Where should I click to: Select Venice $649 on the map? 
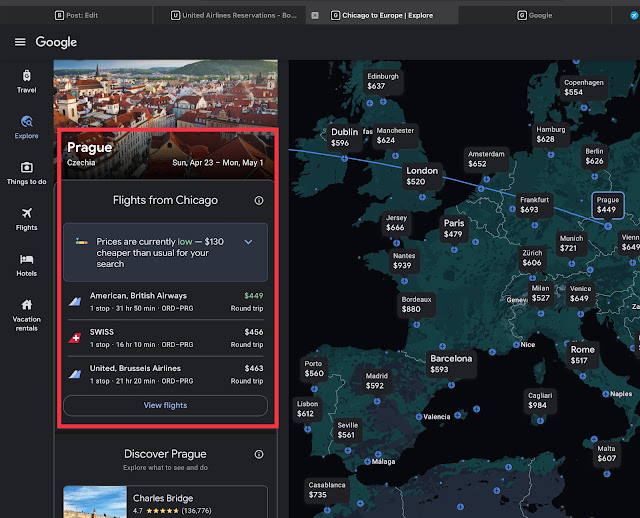click(x=580, y=293)
